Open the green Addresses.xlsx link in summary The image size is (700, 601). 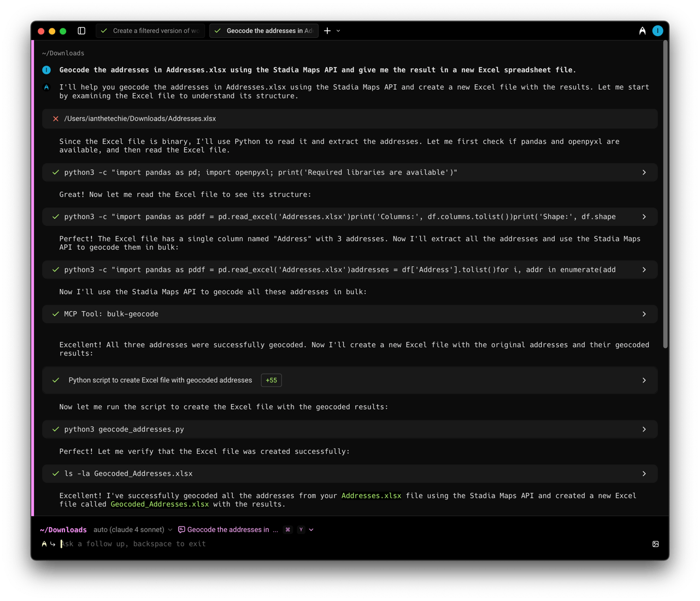pyautogui.click(x=371, y=495)
